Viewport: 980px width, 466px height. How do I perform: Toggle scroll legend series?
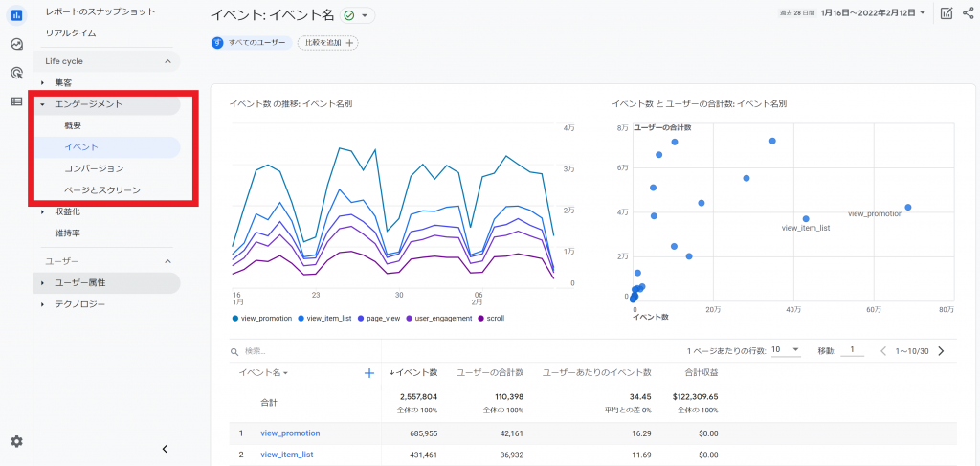491,318
